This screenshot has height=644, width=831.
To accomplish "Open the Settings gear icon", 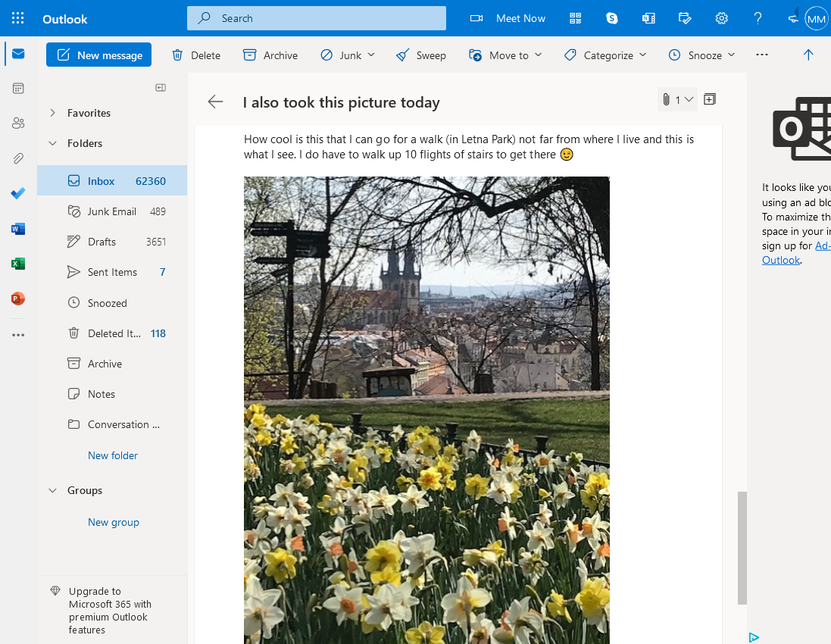I will point(722,18).
